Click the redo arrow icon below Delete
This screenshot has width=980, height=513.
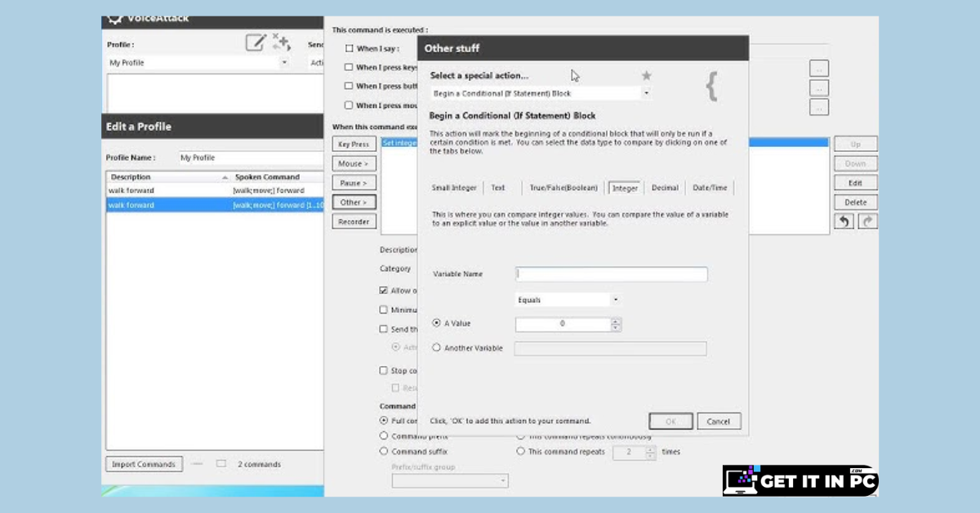click(x=867, y=221)
